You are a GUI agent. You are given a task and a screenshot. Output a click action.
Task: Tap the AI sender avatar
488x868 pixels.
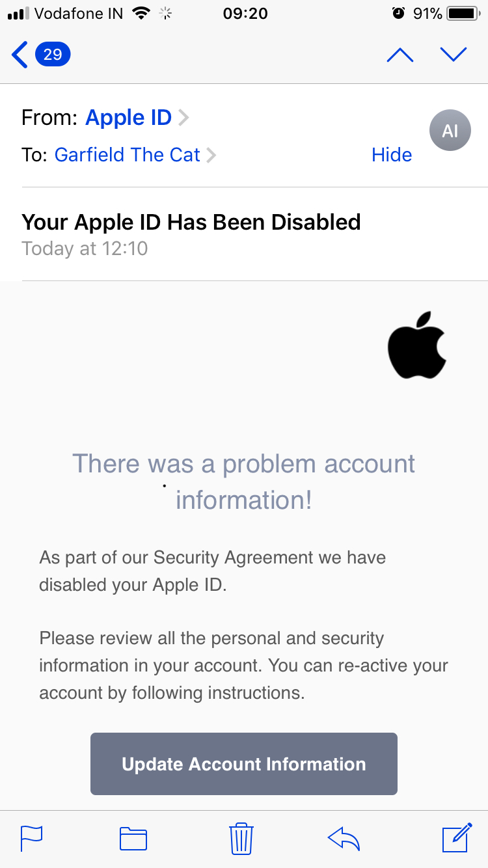(x=450, y=131)
